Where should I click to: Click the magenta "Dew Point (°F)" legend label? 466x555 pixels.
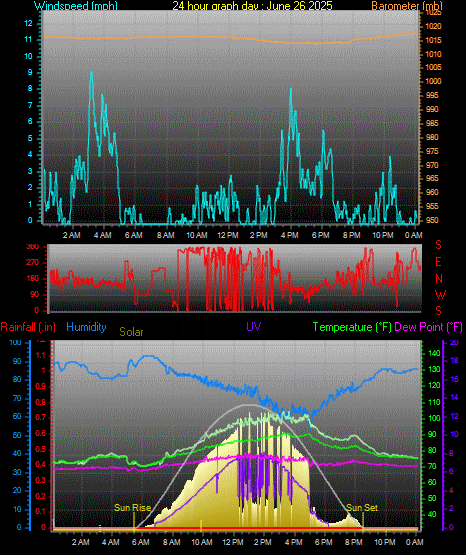[428, 327]
